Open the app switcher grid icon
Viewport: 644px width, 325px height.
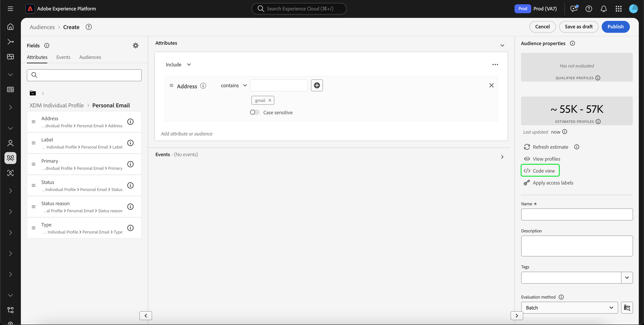pos(618,9)
